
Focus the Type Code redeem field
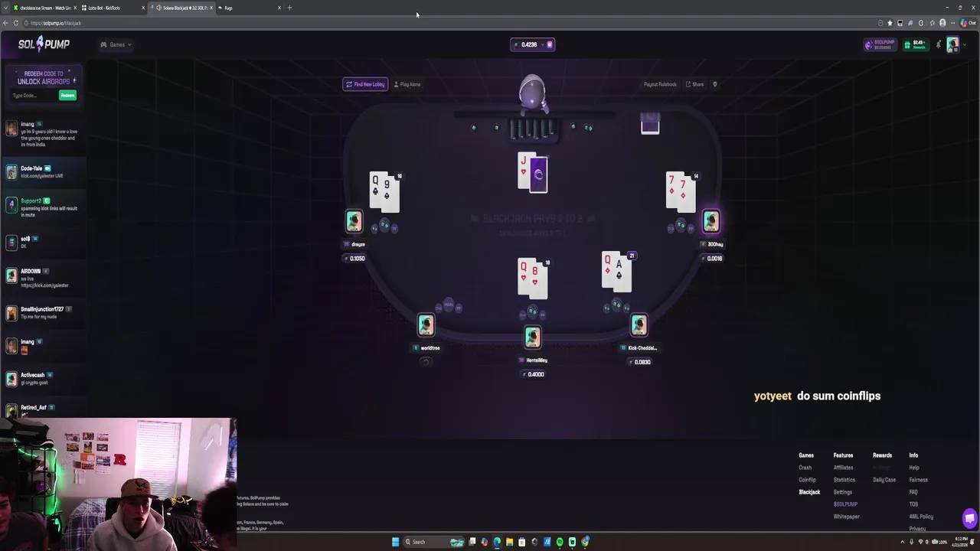(x=33, y=96)
